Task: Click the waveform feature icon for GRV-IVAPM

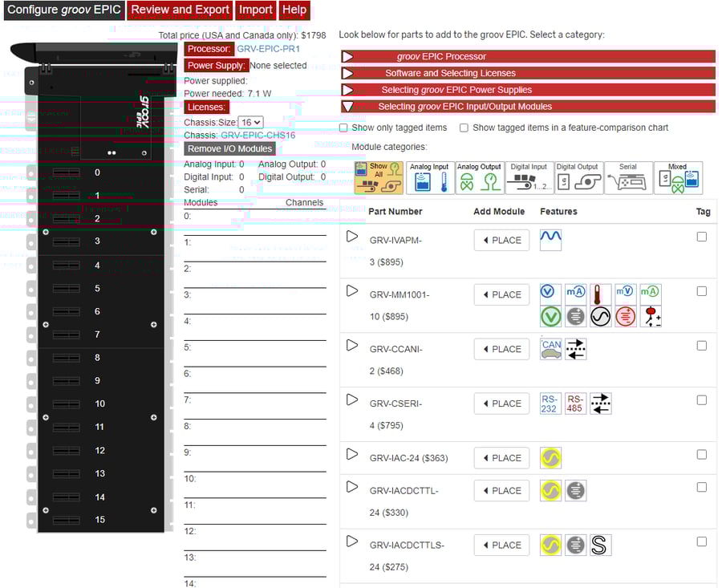Action: (550, 239)
